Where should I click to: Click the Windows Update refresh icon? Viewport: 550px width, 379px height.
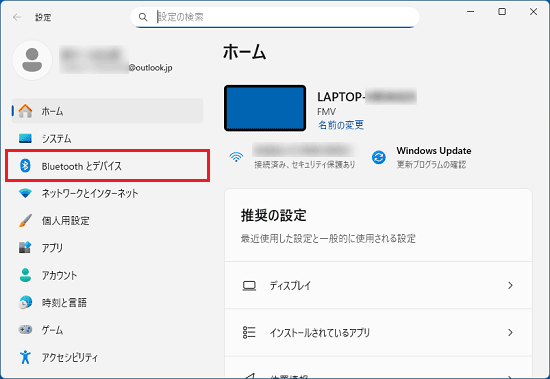[x=379, y=157]
